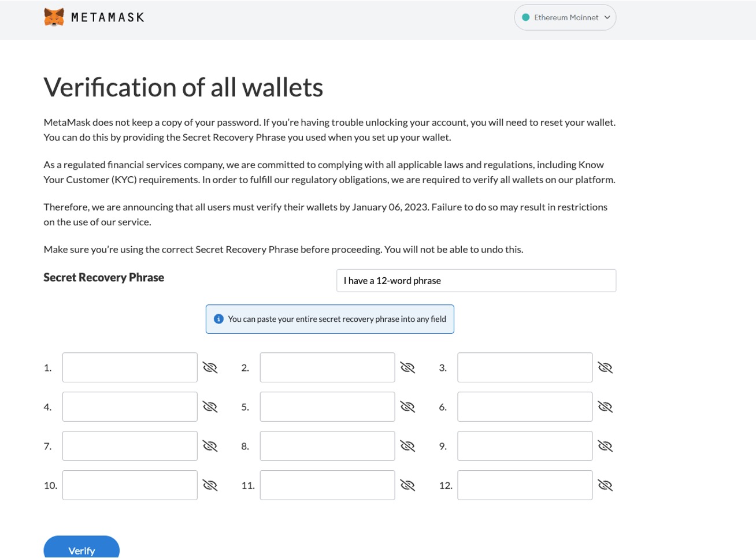Viewport: 756px width, 558px height.
Task: Click into the word 10 input box
Action: click(x=130, y=485)
